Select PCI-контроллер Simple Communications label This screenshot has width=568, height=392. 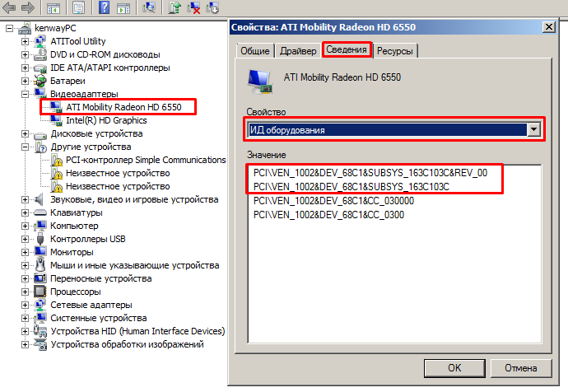(146, 160)
